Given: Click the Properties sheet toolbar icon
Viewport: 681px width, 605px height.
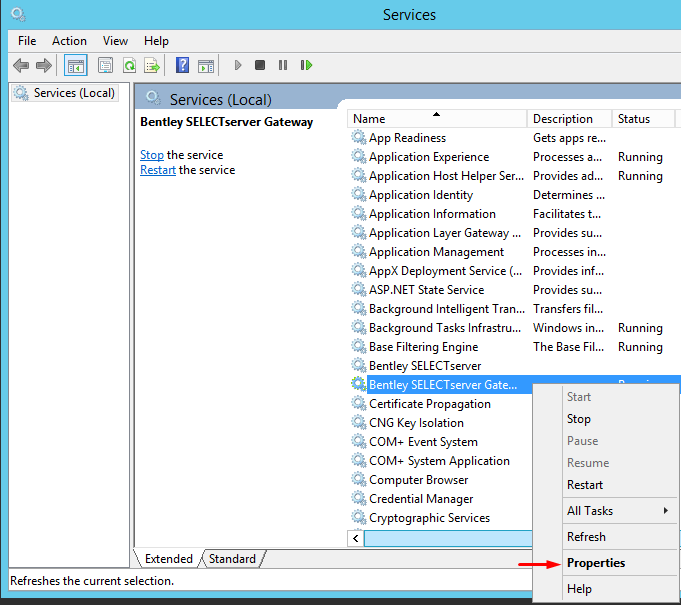Looking at the screenshot, I should click(105, 66).
